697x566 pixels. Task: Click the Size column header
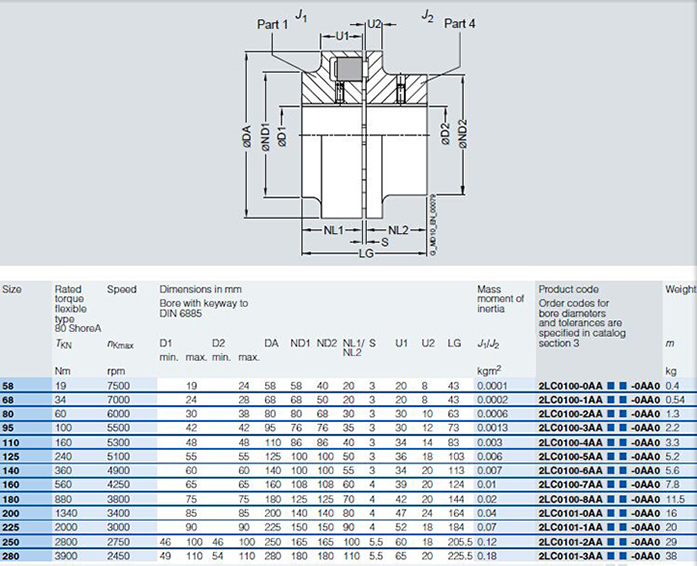(12, 290)
